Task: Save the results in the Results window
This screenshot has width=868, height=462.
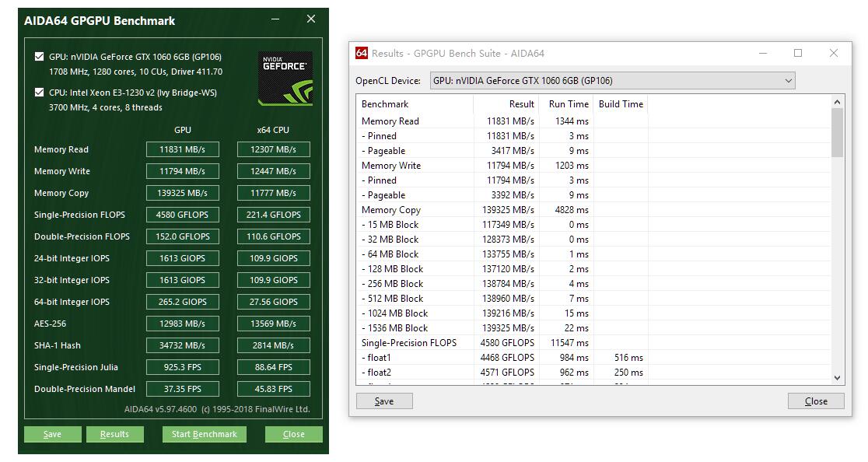Action: [x=384, y=401]
